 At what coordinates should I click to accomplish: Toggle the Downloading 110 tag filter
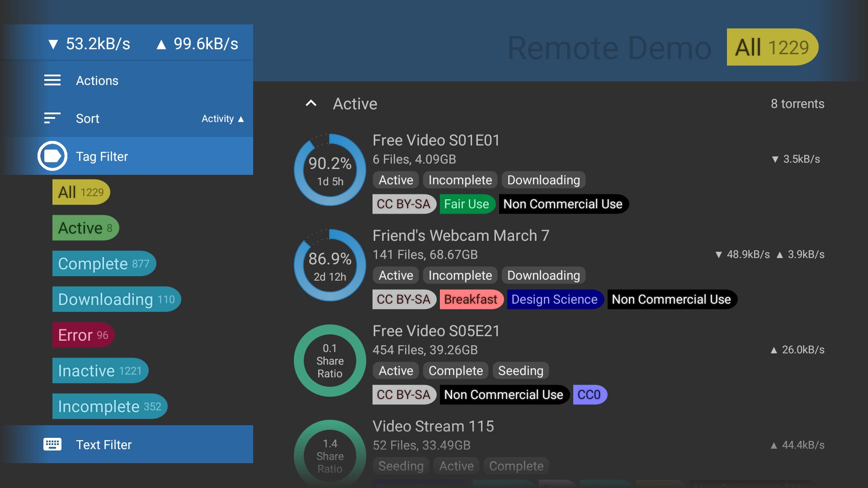pyautogui.click(x=116, y=299)
